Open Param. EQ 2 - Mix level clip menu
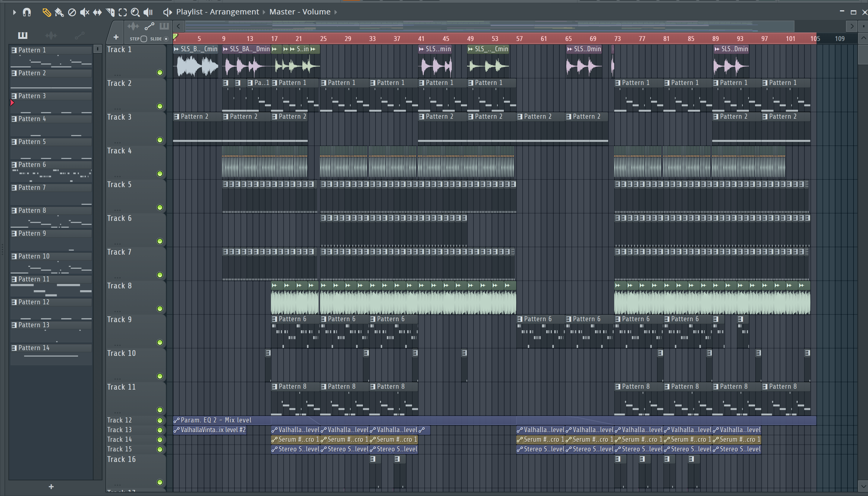The width and height of the screenshot is (868, 496). (176, 420)
